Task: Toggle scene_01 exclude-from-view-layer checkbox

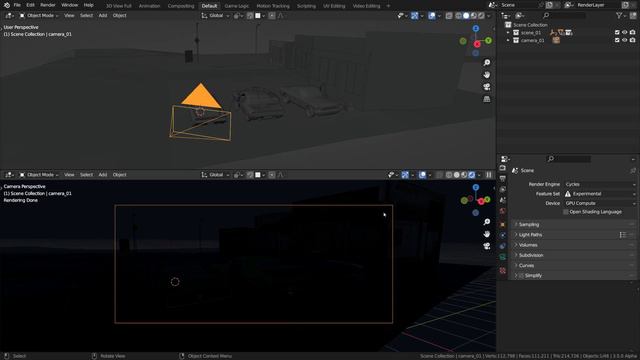Action: 617,32
